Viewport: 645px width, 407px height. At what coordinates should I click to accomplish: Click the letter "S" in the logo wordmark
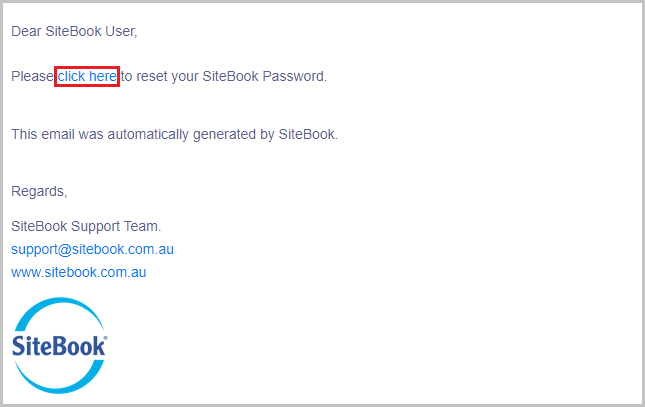pyautogui.click(x=19, y=347)
